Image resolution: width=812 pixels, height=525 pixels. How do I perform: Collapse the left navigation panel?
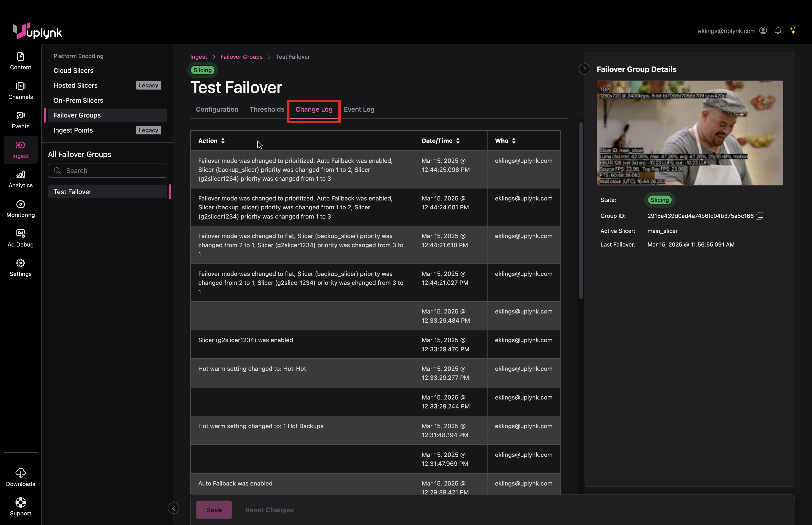[173, 508]
